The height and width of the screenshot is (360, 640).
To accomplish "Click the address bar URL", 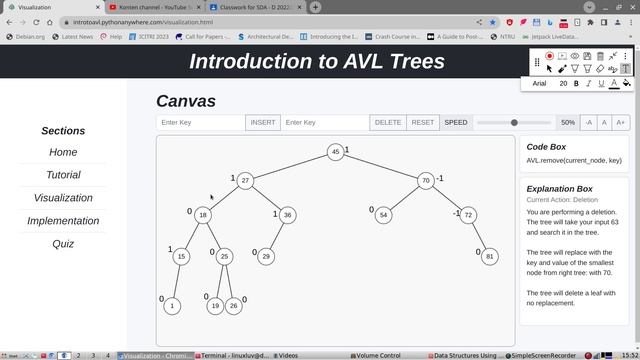I will pos(143,22).
